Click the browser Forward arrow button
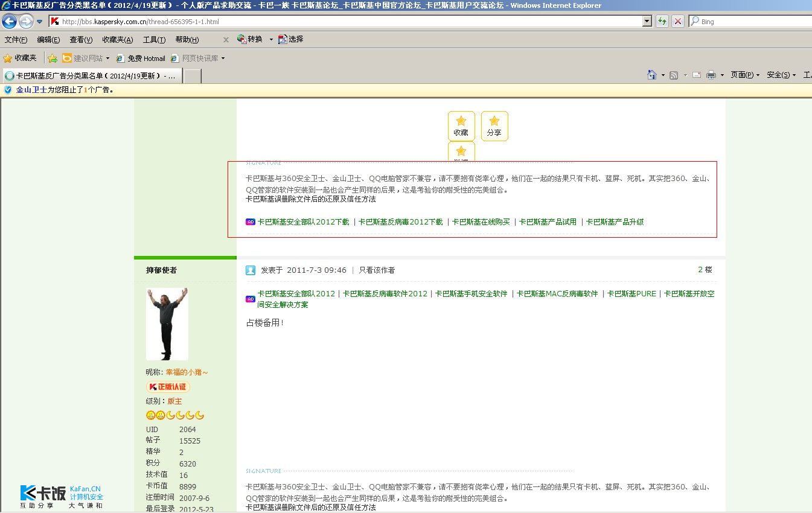Image resolution: width=812 pixels, height=513 pixels. pos(26,22)
